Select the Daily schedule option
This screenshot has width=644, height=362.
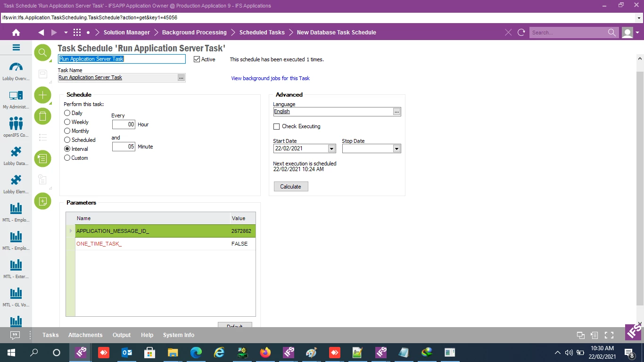pyautogui.click(x=67, y=113)
